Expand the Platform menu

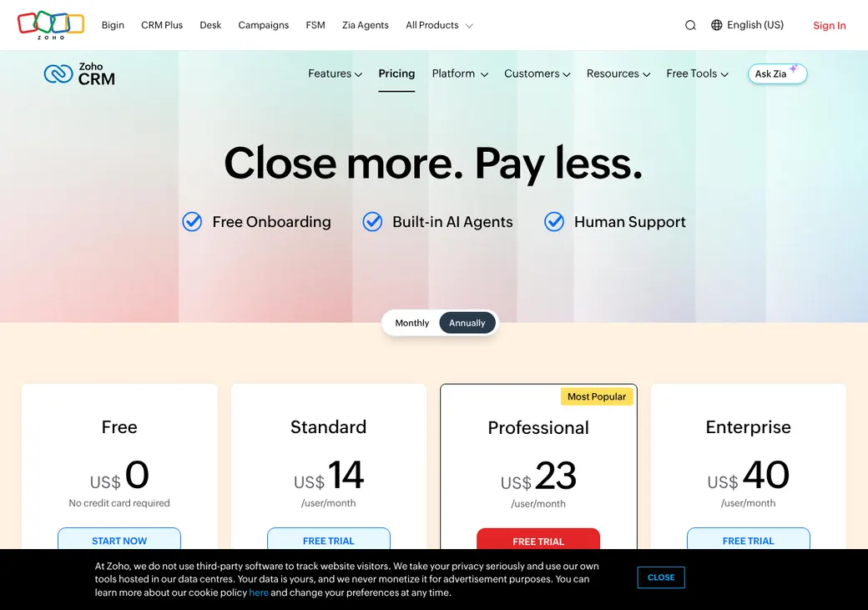[460, 73]
